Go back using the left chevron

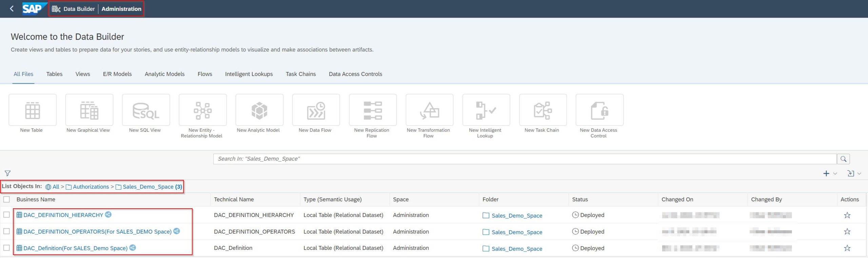(12, 9)
